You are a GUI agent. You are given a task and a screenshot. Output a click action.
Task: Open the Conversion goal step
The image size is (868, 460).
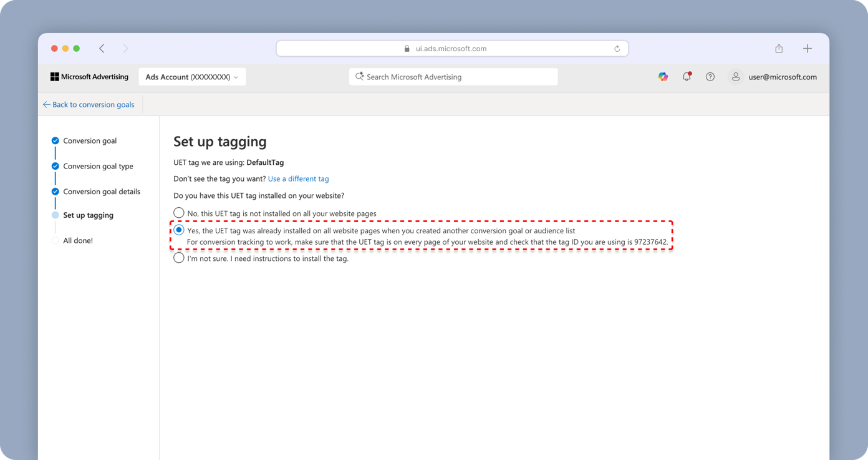tap(90, 141)
